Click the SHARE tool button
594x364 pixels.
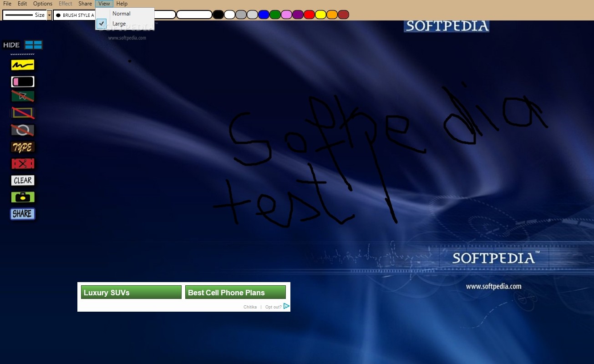(23, 214)
